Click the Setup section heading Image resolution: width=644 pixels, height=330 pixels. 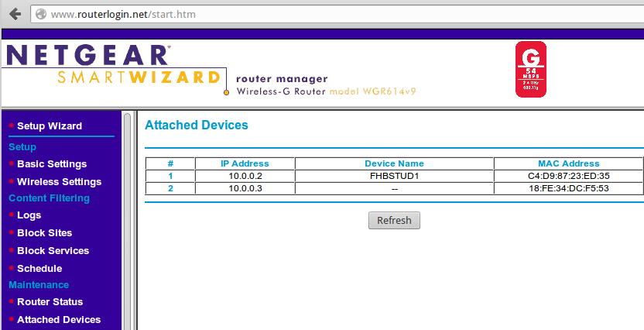point(22,146)
